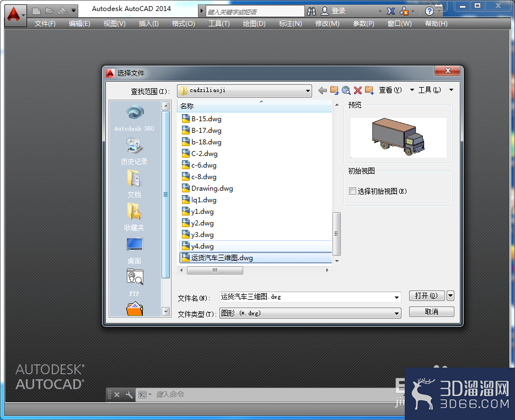Open the Autodesk Exchange X icon

[x=391, y=11]
